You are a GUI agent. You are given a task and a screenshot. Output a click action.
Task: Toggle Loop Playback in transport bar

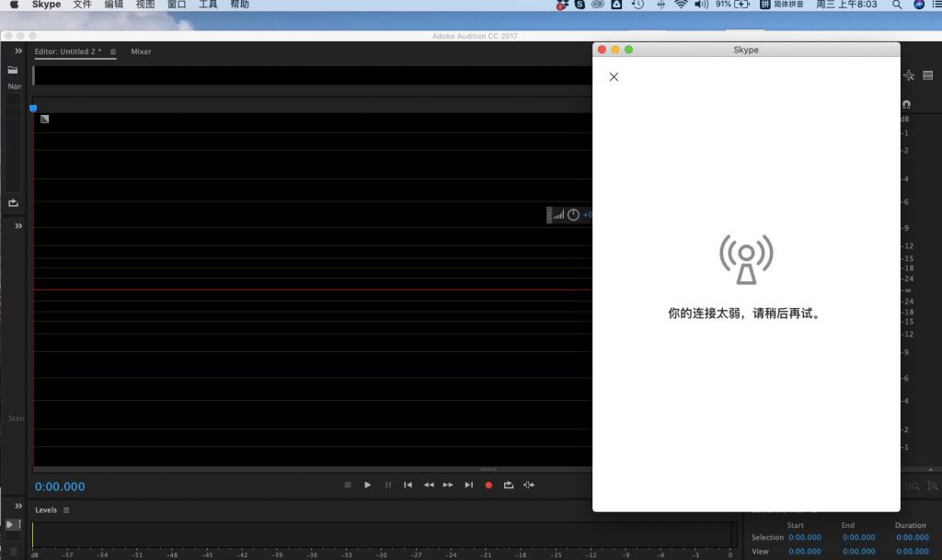click(509, 485)
